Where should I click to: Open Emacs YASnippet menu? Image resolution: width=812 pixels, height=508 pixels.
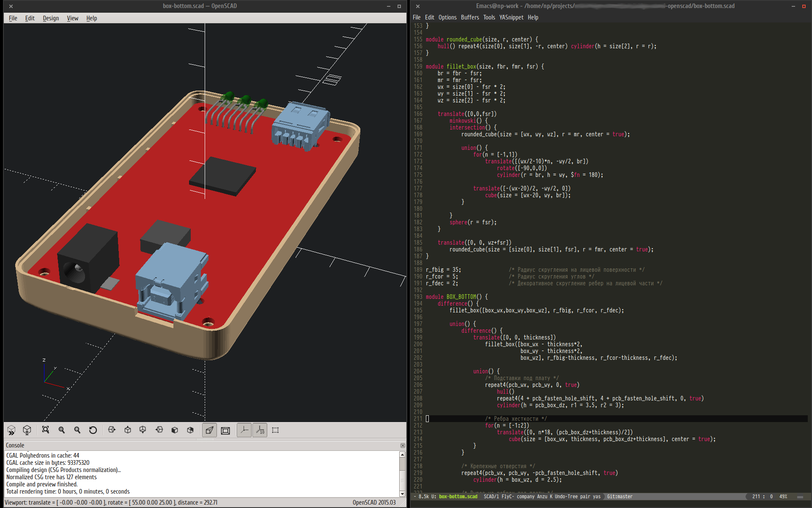[511, 17]
